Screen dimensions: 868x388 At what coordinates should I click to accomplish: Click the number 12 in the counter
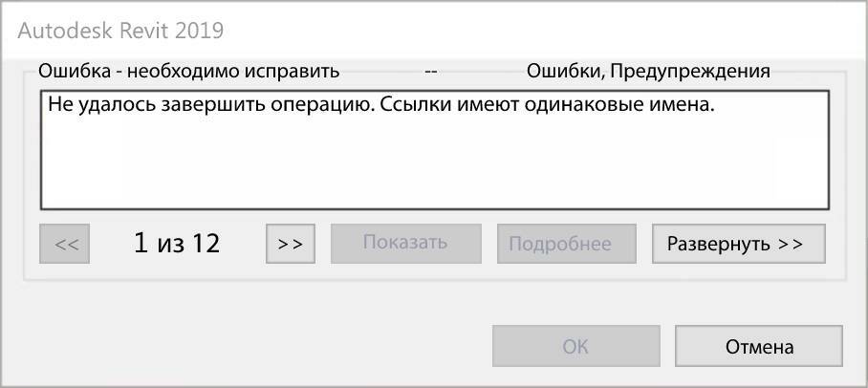(206, 244)
